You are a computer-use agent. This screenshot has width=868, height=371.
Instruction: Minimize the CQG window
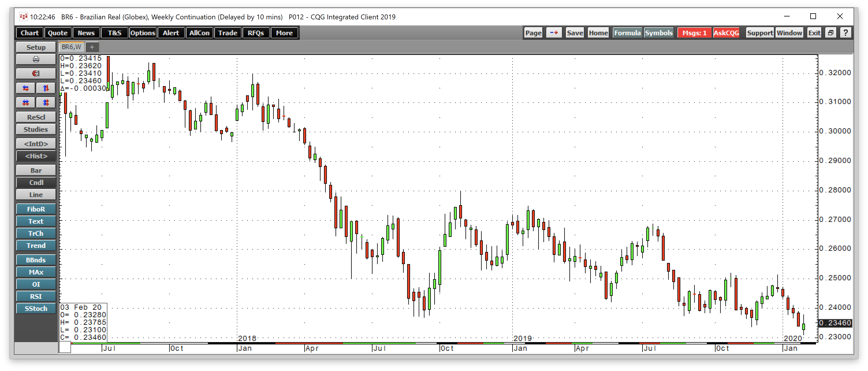tap(787, 16)
